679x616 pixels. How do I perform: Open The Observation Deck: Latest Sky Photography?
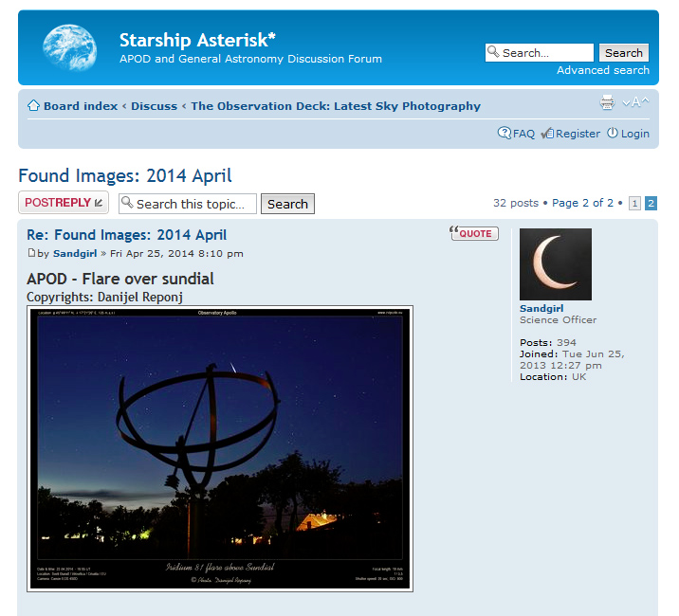[x=336, y=106]
